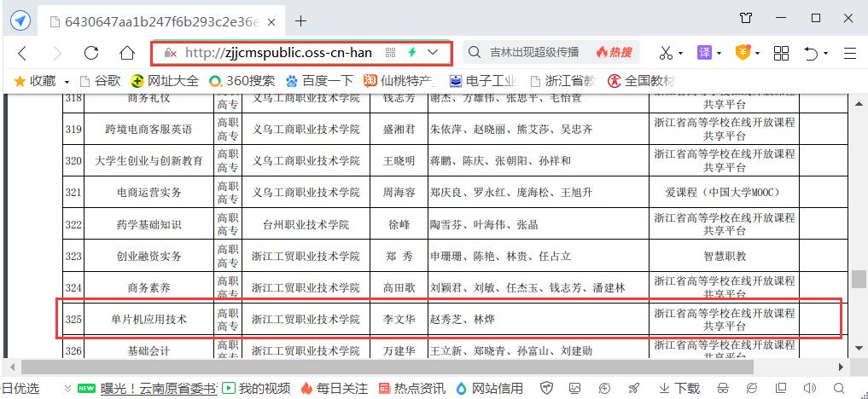Image resolution: width=868 pixels, height=399 pixels.
Task: Expand the translate dropdown arrow
Action: [x=719, y=54]
